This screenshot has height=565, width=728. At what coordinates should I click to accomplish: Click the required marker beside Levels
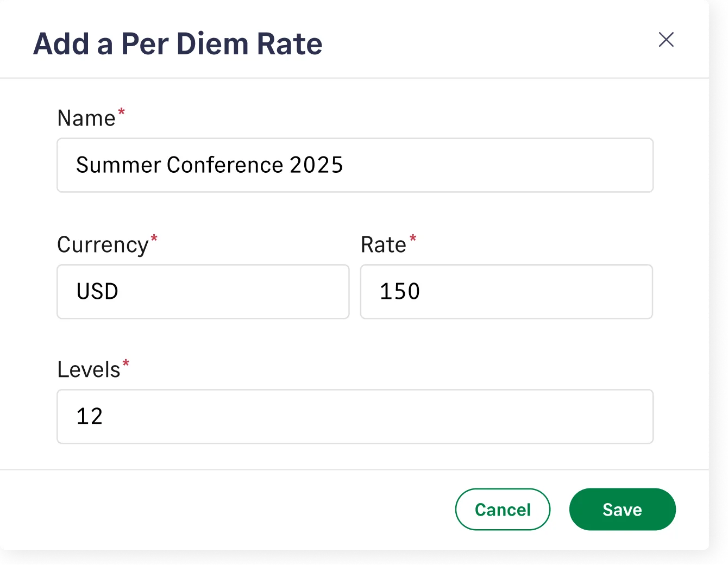click(126, 363)
